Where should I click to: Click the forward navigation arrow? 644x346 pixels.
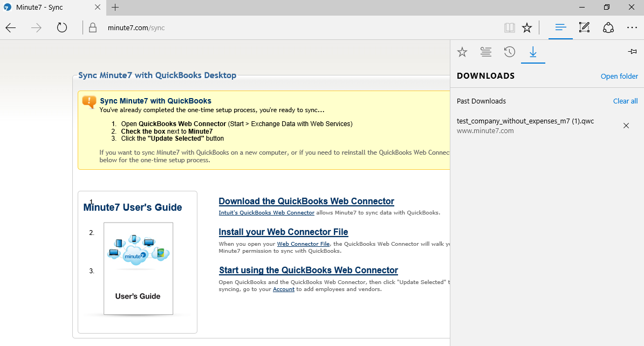point(36,28)
